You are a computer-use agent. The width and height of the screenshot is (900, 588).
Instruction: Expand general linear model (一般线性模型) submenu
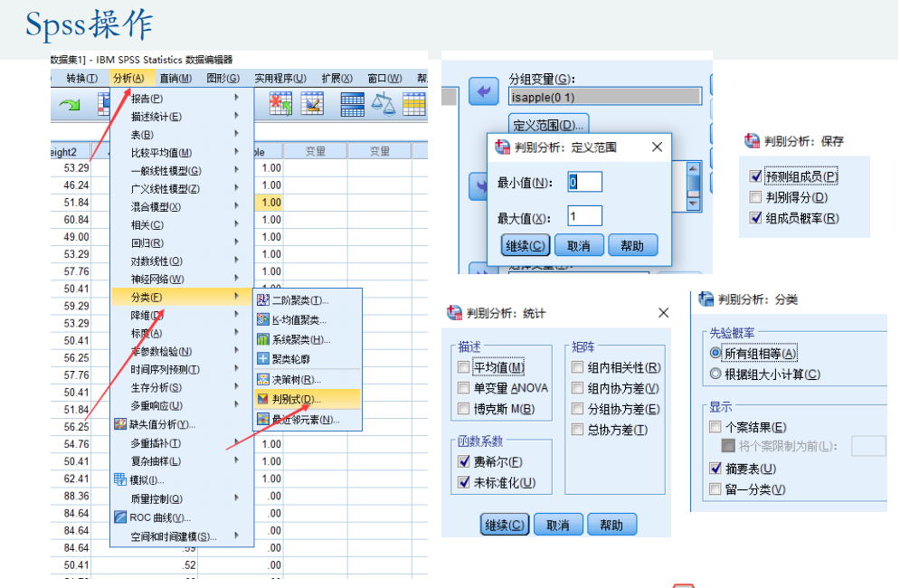pos(182,171)
